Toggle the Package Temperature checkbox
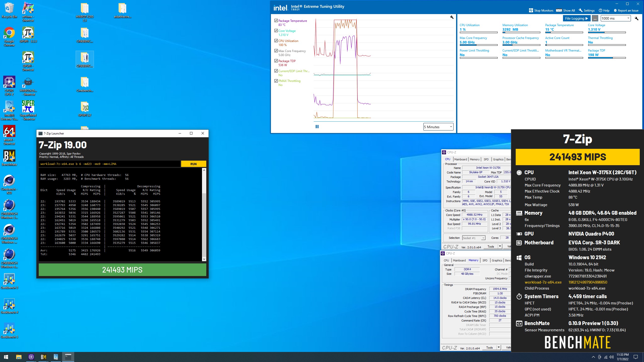The height and width of the screenshot is (362, 644). click(x=276, y=21)
